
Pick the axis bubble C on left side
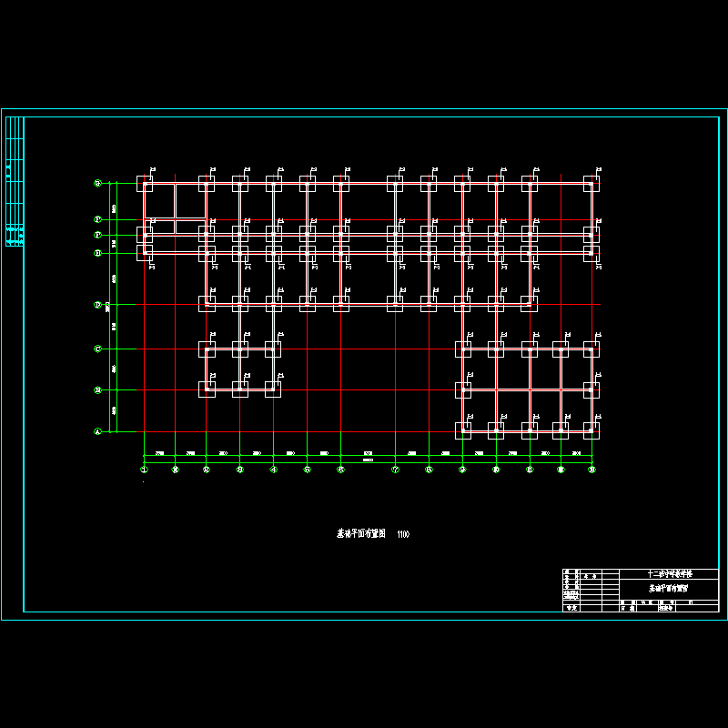point(98,349)
